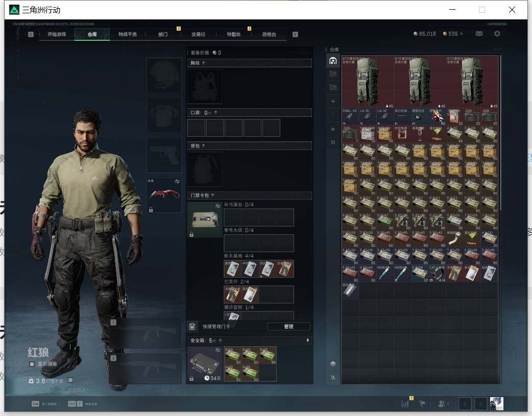Viewport: 532px width, 416px height.
Task: Click the first 巴克什 key card
Action: point(233,295)
